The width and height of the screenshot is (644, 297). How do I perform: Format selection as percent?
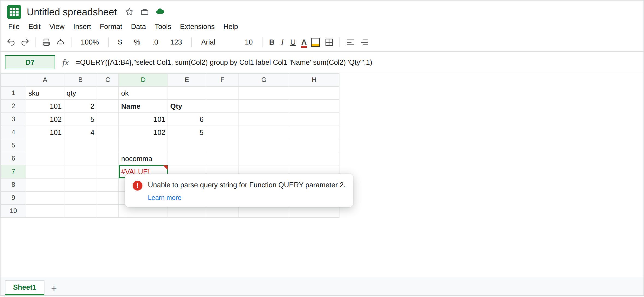click(137, 42)
